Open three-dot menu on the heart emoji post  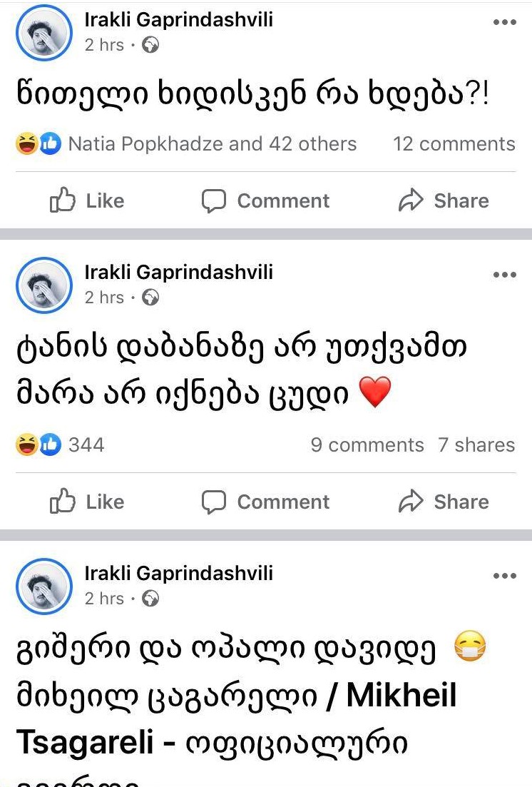(x=504, y=275)
